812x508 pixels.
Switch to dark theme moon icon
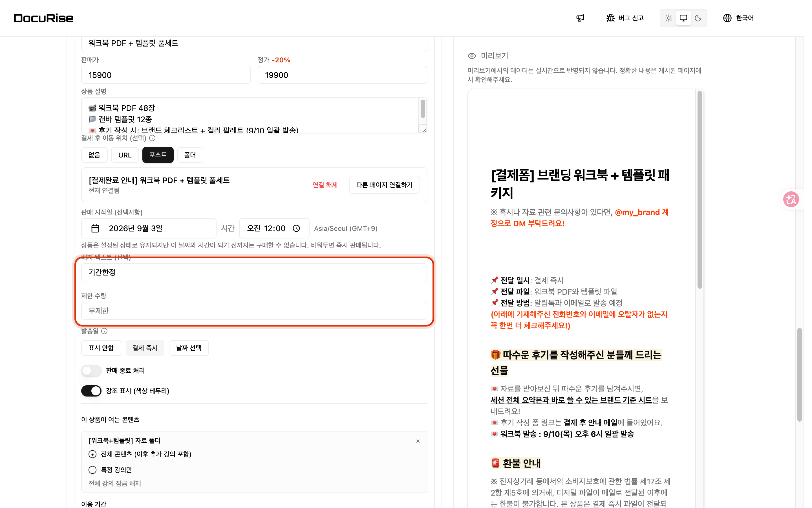pos(698,18)
